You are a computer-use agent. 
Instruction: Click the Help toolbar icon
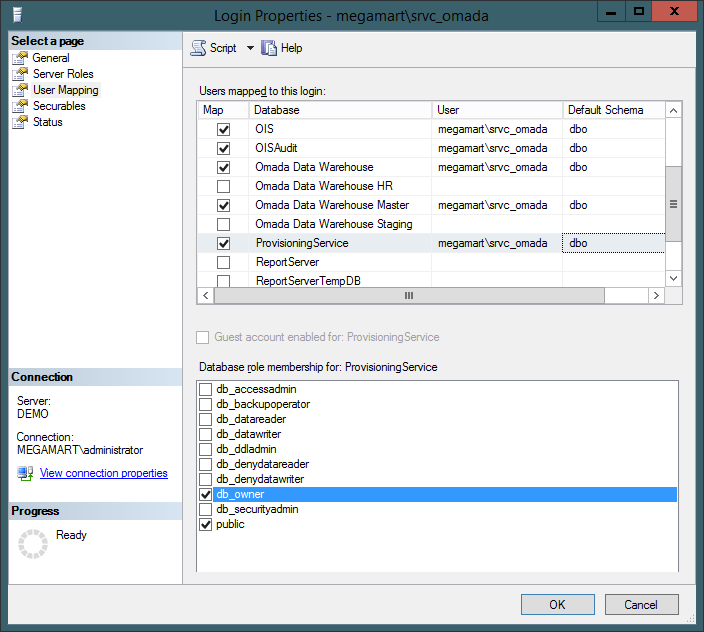pos(269,48)
